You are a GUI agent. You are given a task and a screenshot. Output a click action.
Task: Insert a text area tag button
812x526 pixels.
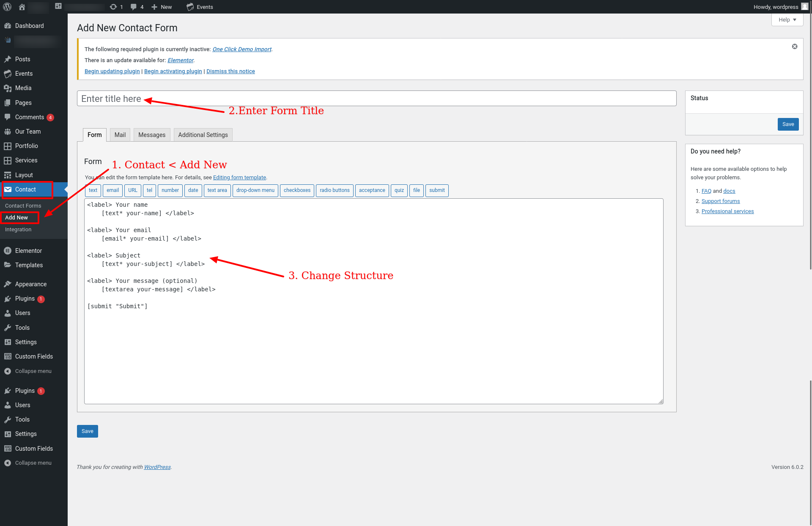pos(217,190)
